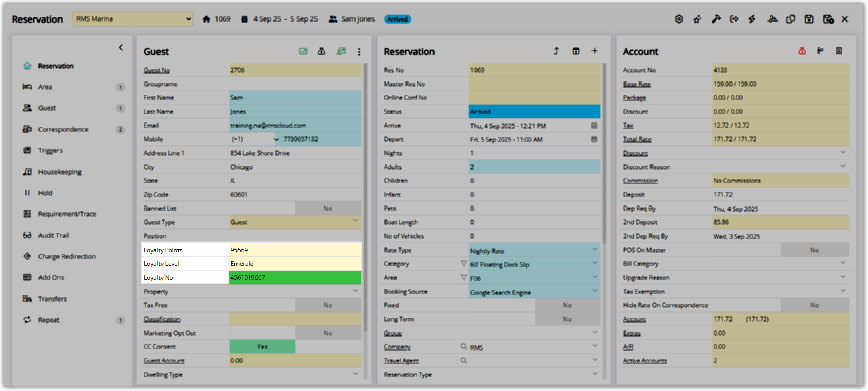Click the save-and-exit disk icon

coord(828,19)
